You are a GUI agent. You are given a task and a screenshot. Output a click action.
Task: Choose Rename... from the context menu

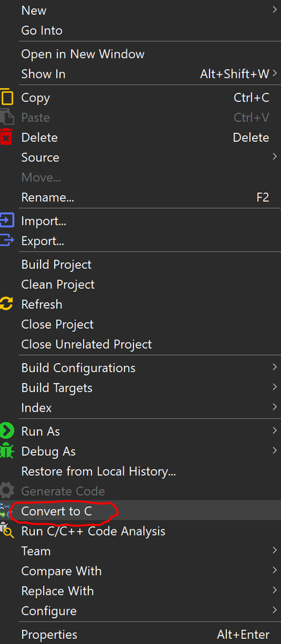pyautogui.click(x=140, y=197)
